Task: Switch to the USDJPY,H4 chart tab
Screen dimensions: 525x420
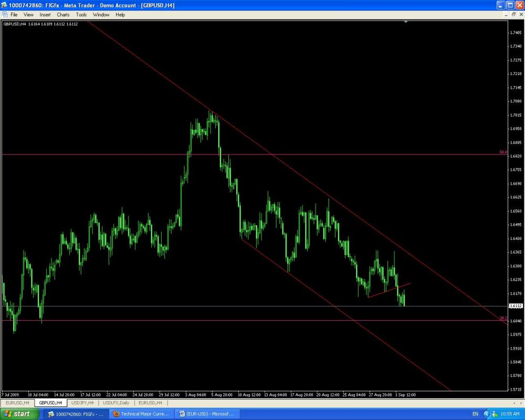Action: click(82, 403)
